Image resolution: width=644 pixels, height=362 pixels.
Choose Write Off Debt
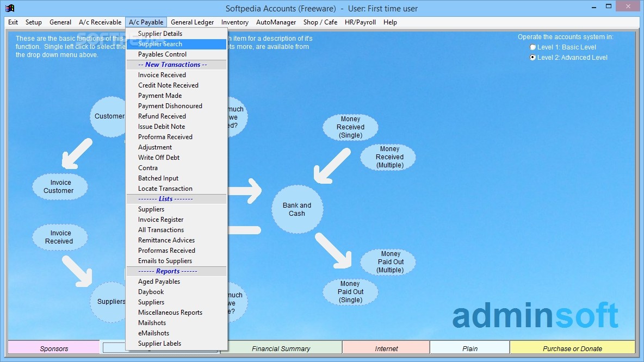(x=177, y=158)
